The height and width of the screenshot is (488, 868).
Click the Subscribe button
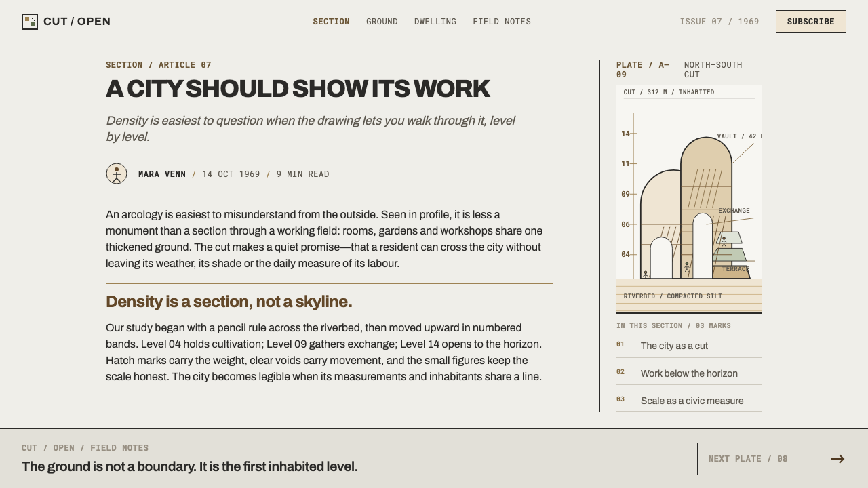[x=811, y=22]
